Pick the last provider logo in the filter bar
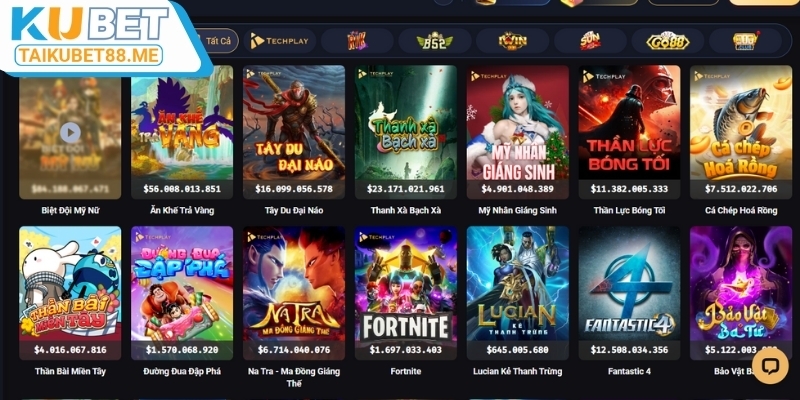This screenshot has width=800, height=400. 745,41
